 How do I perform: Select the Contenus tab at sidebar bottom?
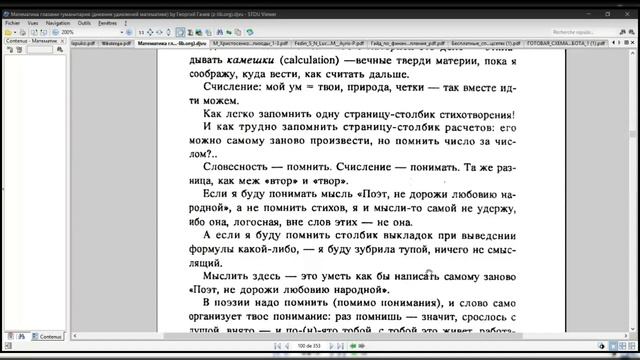[x=47, y=337]
